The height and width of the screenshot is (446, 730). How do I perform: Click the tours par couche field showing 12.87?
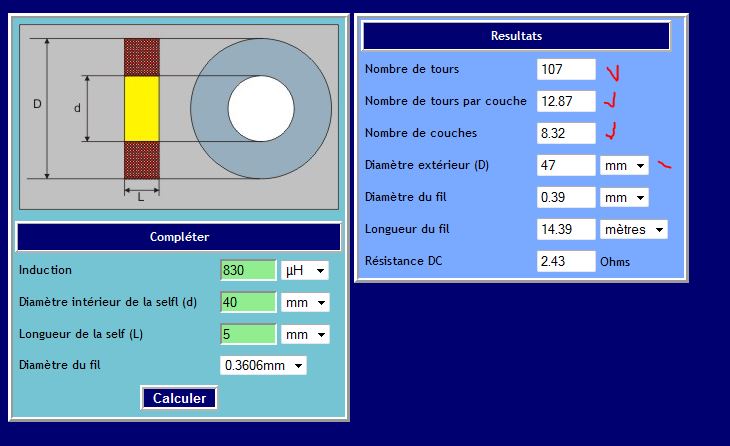coord(566,101)
